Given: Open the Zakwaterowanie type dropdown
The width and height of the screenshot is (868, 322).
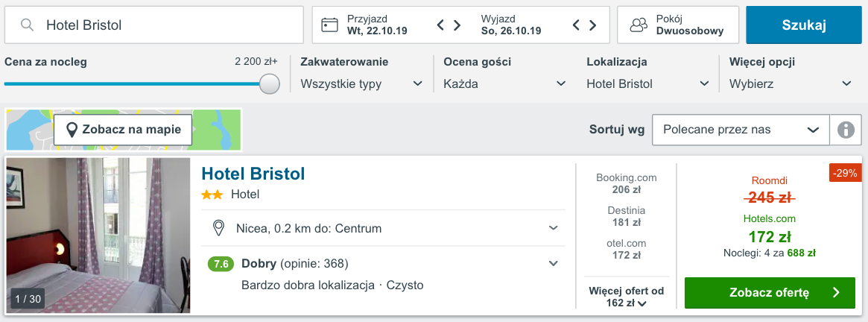Looking at the screenshot, I should click(x=361, y=83).
